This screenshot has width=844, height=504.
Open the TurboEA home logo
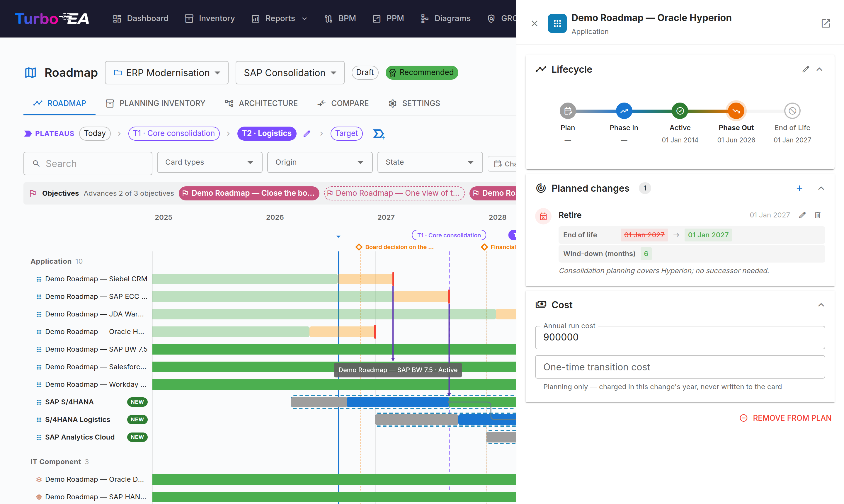[52, 18]
